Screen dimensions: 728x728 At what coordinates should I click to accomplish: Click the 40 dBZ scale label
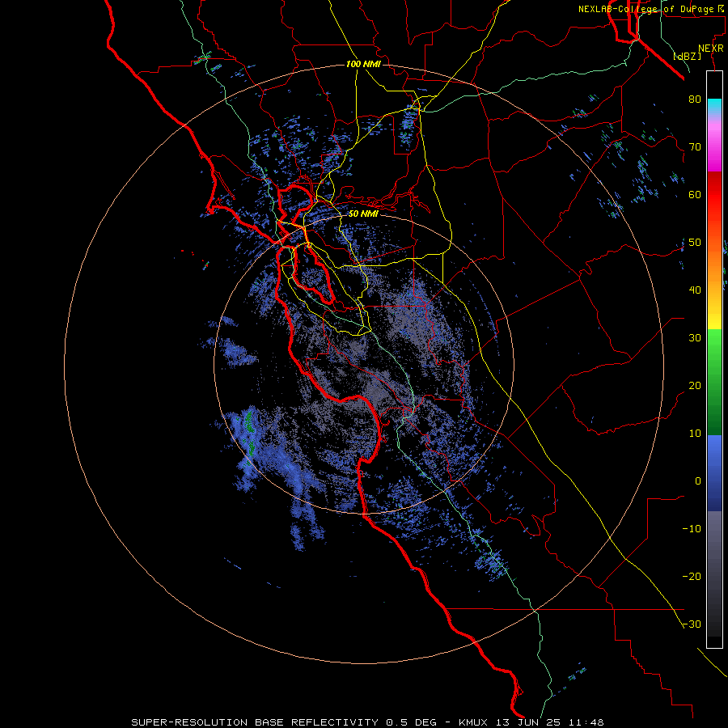(x=695, y=290)
